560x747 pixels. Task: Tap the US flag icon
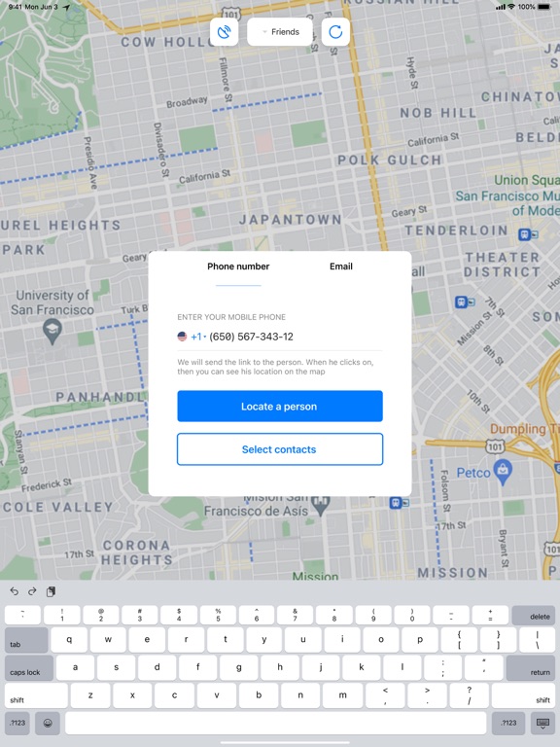tap(182, 337)
